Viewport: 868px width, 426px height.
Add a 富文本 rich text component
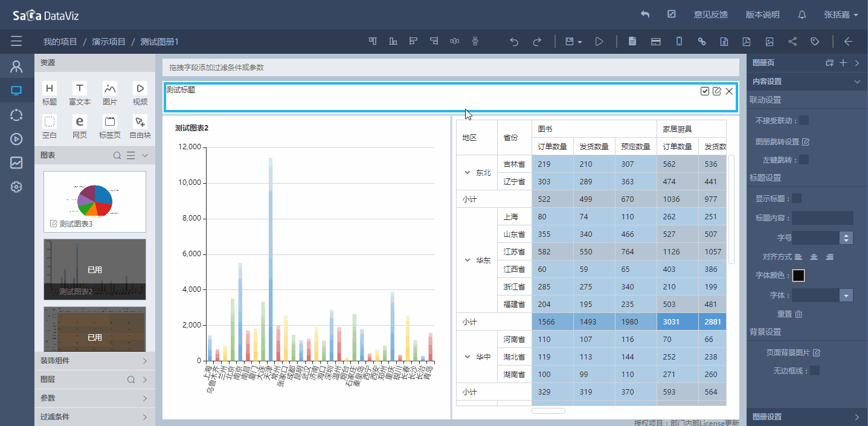coord(80,94)
